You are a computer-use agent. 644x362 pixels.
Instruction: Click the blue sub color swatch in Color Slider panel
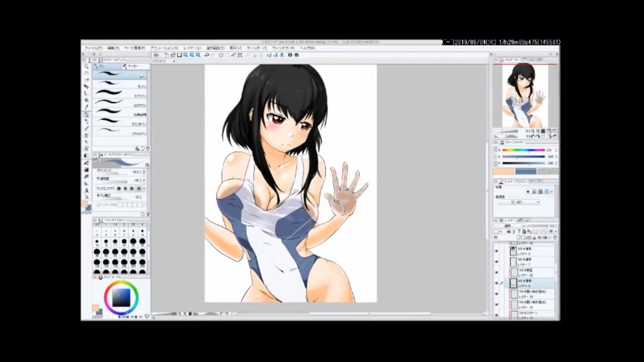[526, 171]
